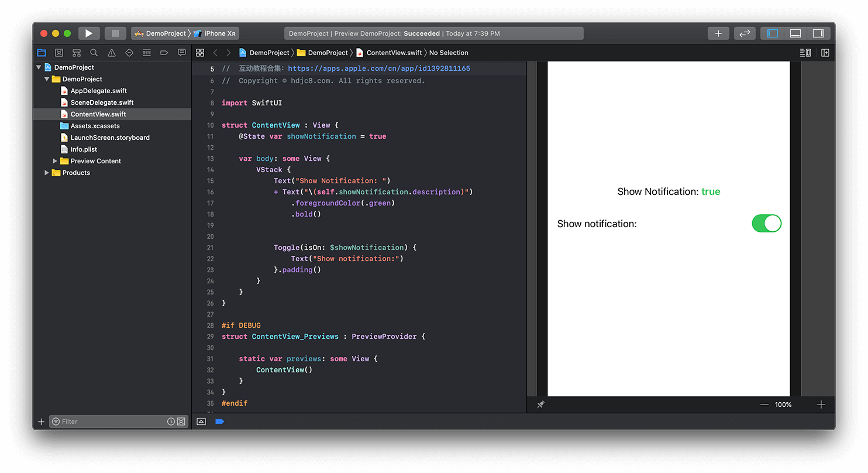Click ".foregroundColor(.green)" on line 17
Screen dimensions: 868x473
tap(343, 203)
